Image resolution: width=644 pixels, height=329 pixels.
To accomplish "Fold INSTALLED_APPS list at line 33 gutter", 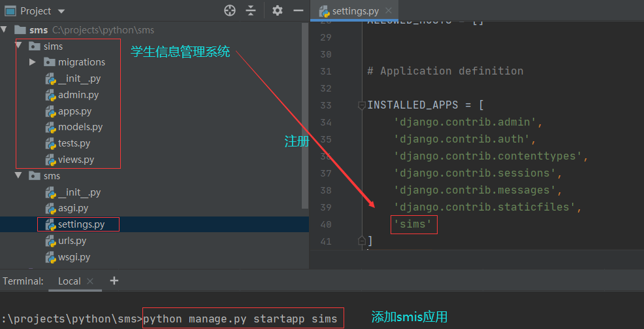I will click(x=362, y=105).
